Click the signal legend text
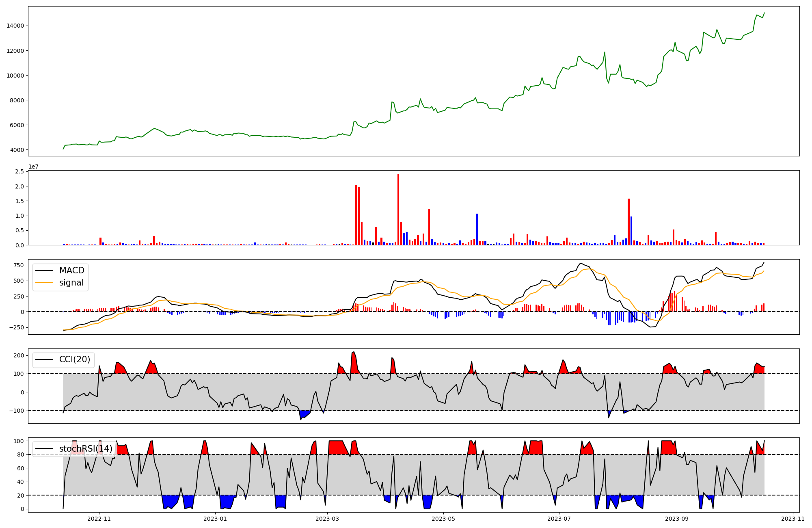The height and width of the screenshot is (528, 812). 71,283
